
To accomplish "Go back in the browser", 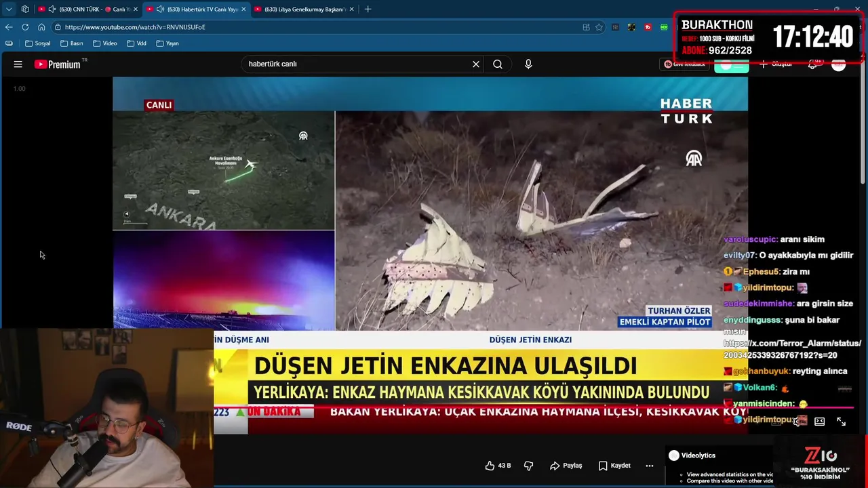I will click(9, 27).
